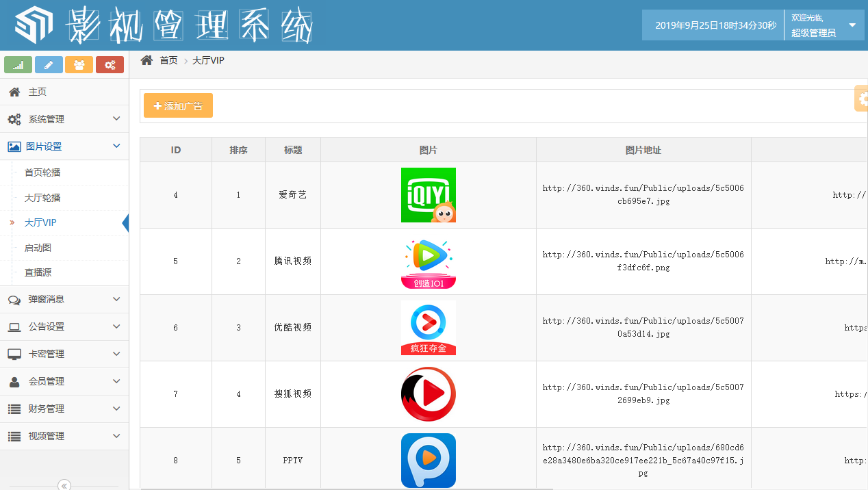The height and width of the screenshot is (490, 868).
Task: Collapse the sidebar with the double-arrow icon
Action: click(64, 485)
